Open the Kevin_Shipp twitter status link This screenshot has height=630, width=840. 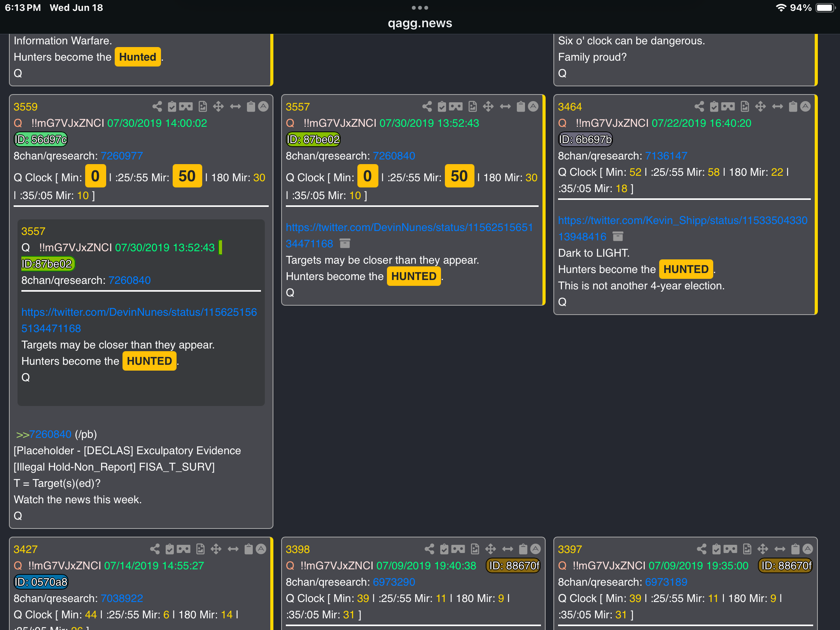pos(683,228)
